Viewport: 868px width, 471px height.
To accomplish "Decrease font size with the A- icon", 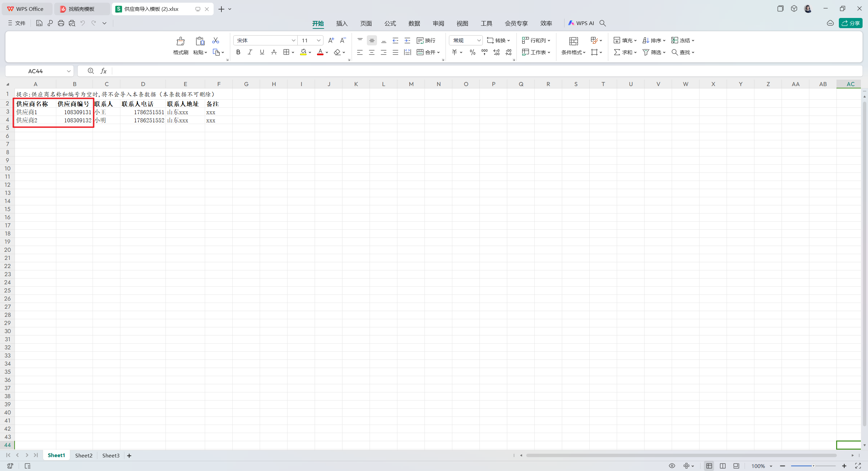I will click(x=343, y=40).
